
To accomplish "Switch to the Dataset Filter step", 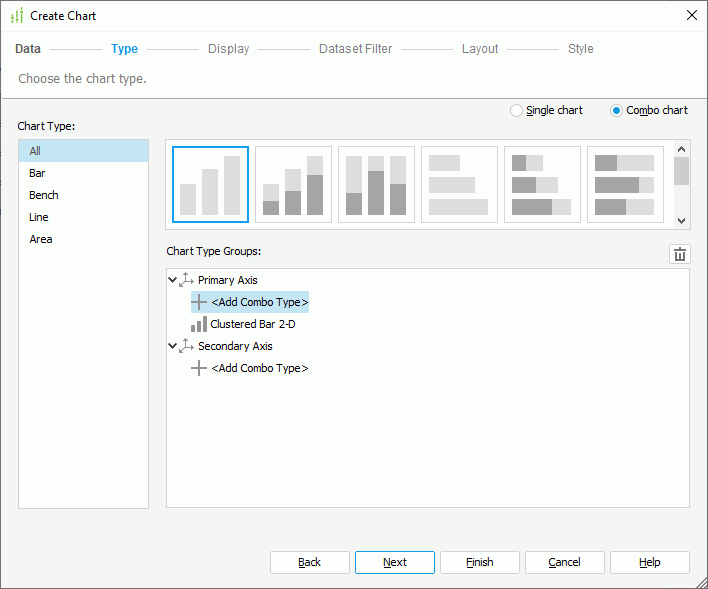I will pyautogui.click(x=355, y=49).
